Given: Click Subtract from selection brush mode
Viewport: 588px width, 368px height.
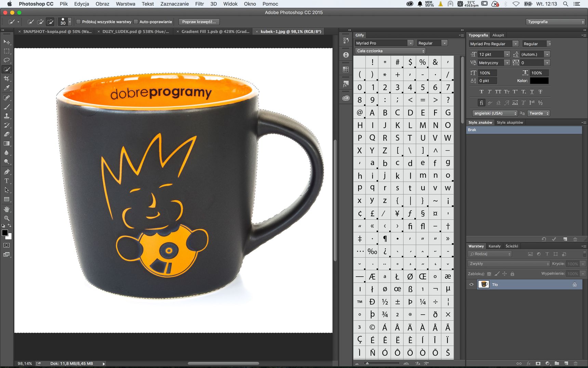Looking at the screenshot, I should coord(50,22).
